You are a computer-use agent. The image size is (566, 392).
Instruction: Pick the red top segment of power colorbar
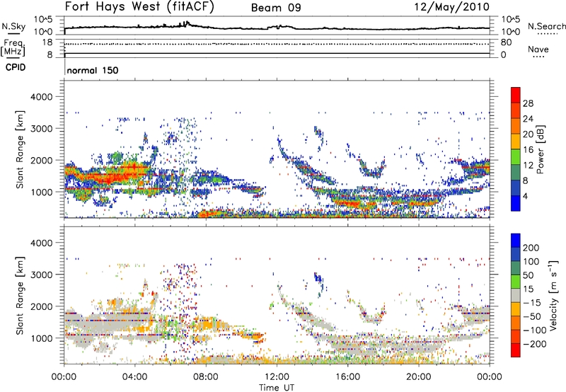click(516, 95)
